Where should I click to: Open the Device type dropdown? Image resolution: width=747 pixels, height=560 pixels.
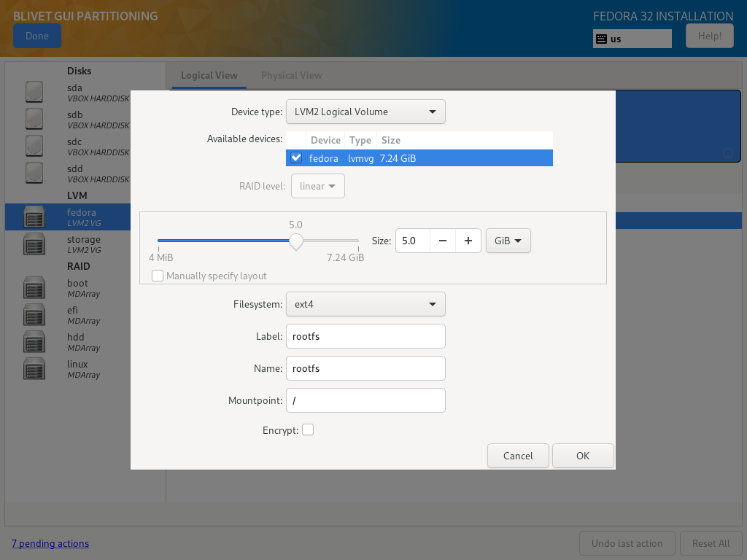tap(365, 112)
